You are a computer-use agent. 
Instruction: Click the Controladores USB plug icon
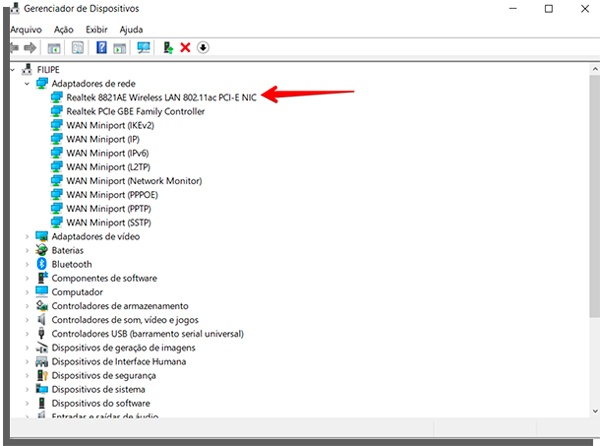41,334
